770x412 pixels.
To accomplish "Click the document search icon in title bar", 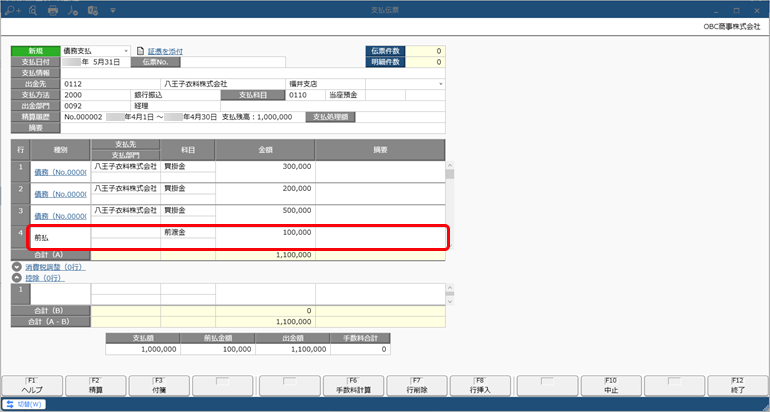I will click(33, 10).
